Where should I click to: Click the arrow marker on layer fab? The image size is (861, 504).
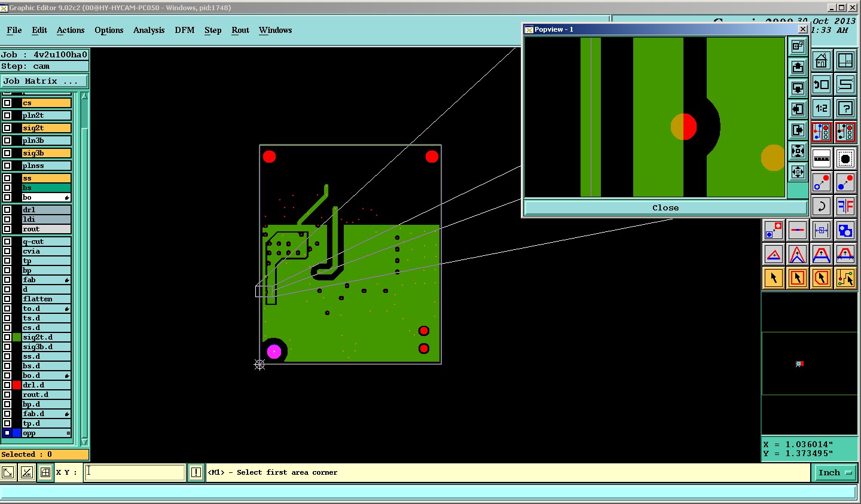[x=67, y=280]
